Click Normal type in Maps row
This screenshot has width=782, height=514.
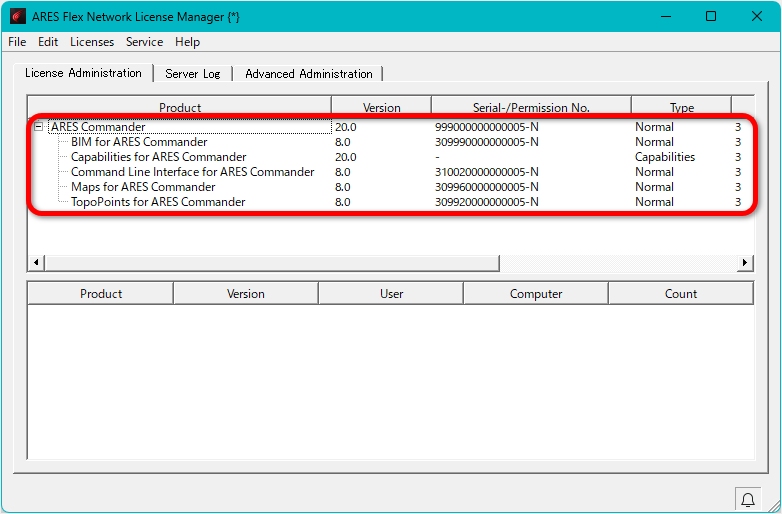(x=654, y=187)
